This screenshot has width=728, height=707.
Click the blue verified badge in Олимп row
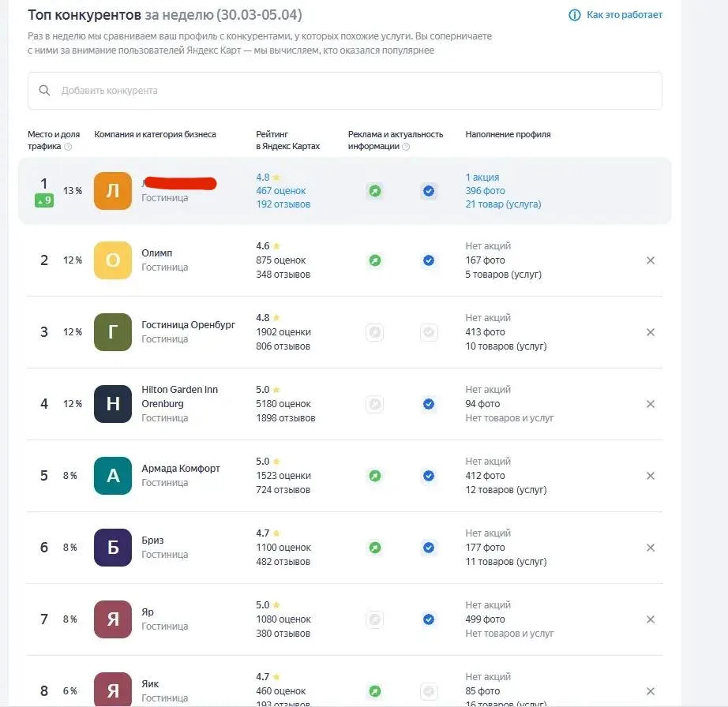coord(429,260)
